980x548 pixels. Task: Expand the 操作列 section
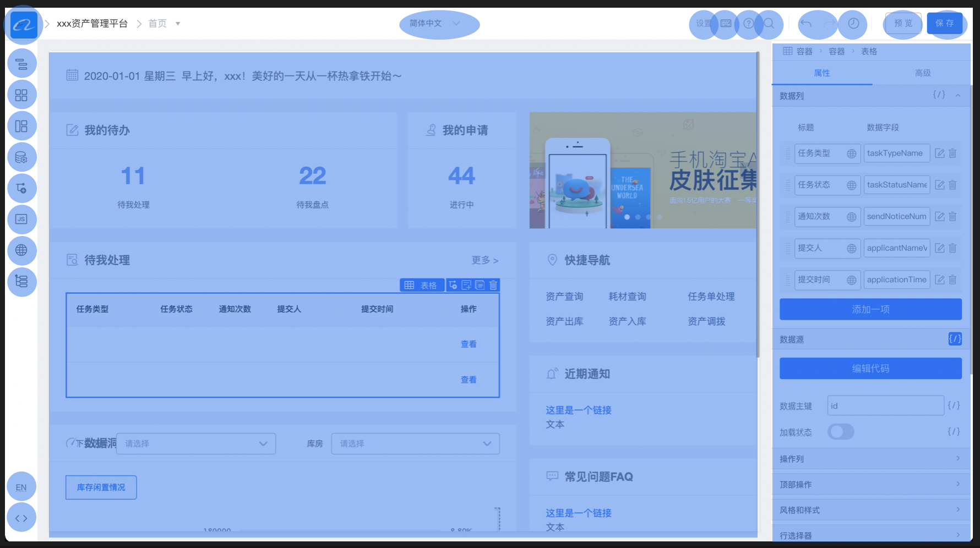[x=872, y=459]
